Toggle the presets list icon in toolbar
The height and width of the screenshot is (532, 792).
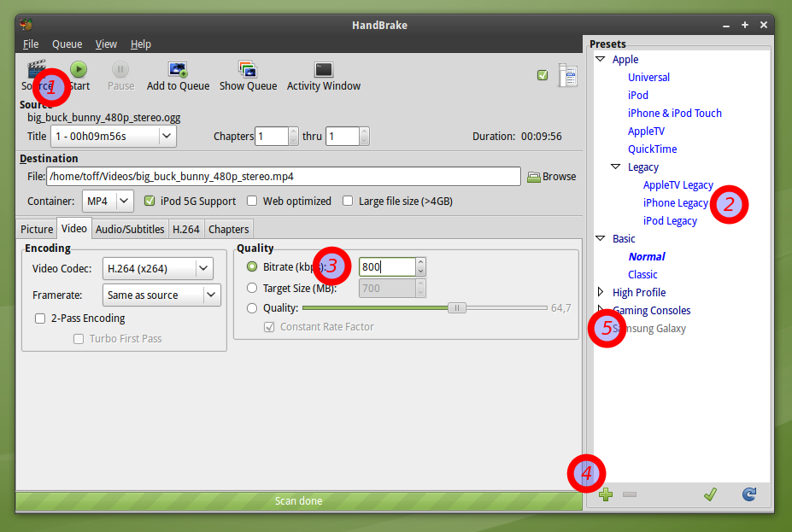pyautogui.click(x=568, y=75)
